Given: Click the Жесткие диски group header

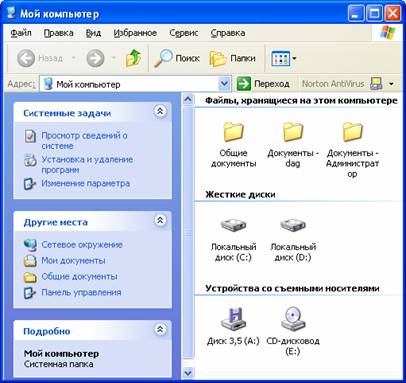Looking at the screenshot, I should click(x=240, y=194).
